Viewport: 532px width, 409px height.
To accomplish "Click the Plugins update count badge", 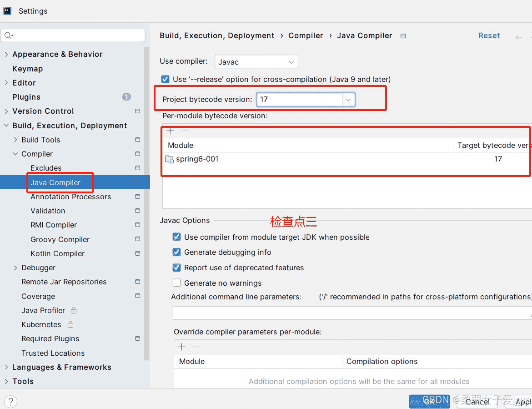I will 126,97.
